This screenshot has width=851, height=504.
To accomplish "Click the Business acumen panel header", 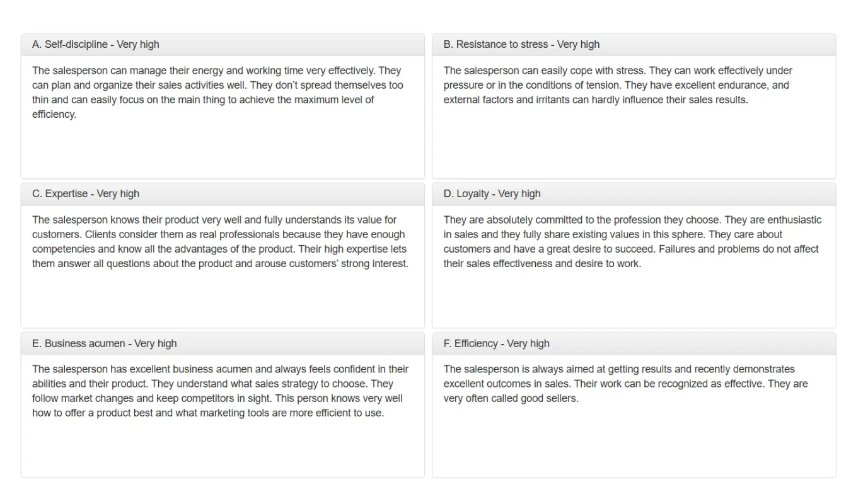I will pos(222,344).
